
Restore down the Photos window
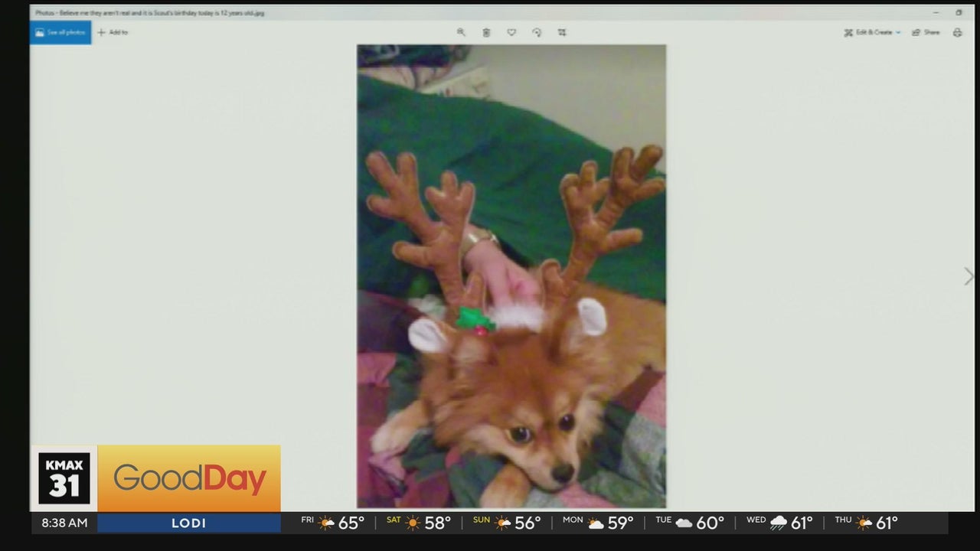click(959, 12)
